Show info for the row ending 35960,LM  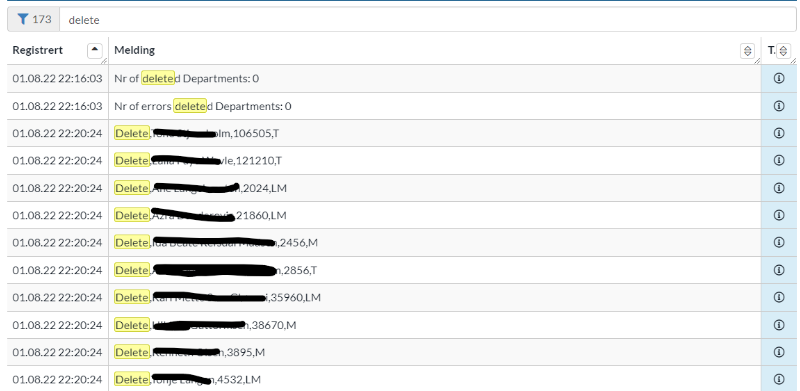coord(779,297)
